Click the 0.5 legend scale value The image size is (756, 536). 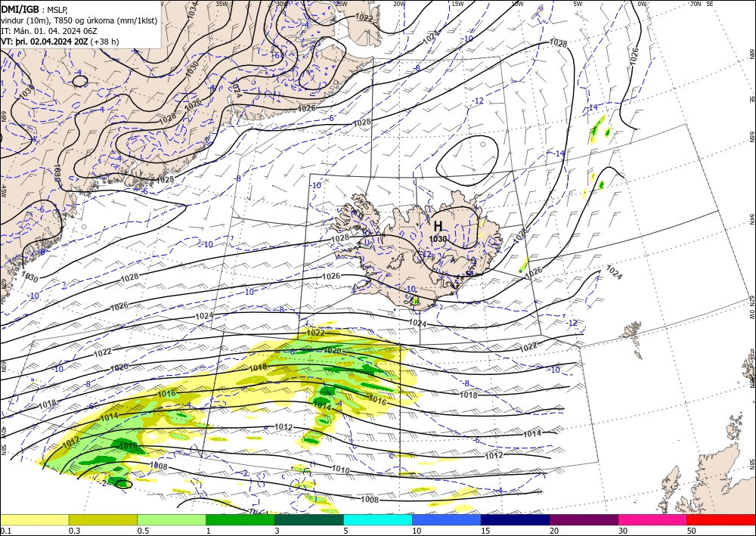[143, 531]
